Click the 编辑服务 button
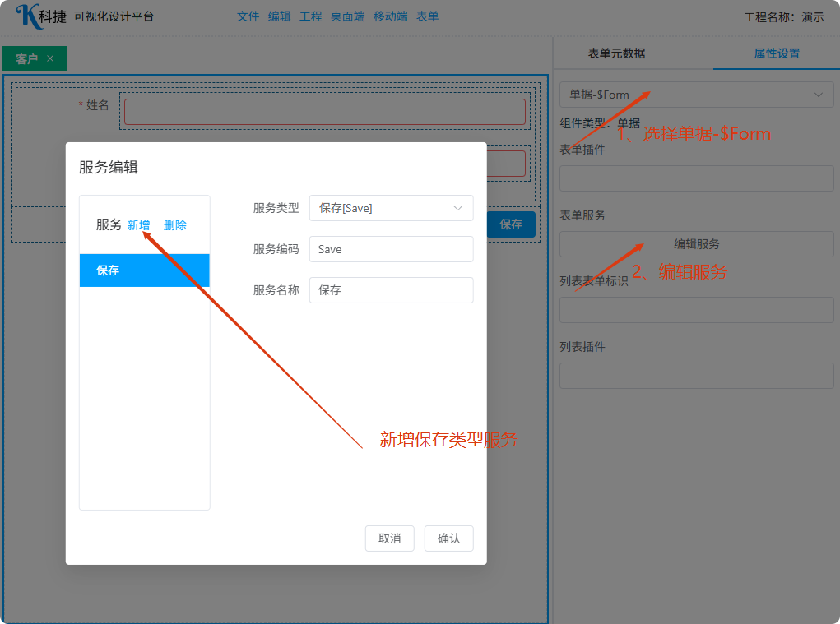 tap(696, 244)
